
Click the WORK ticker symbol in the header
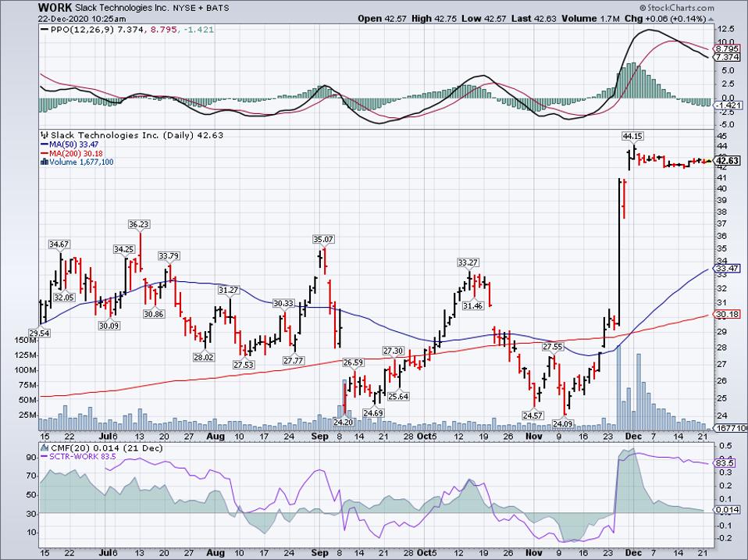[55, 8]
